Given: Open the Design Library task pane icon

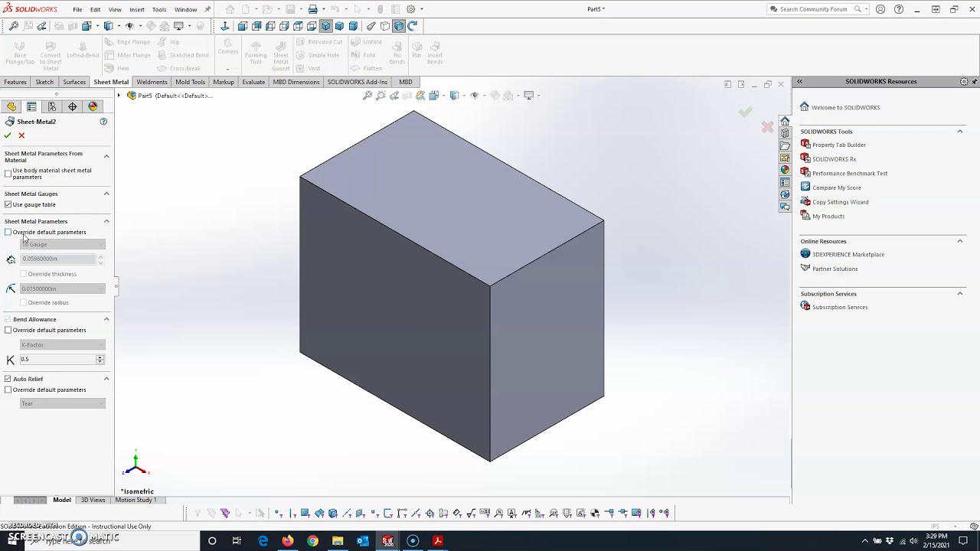Looking at the screenshot, I should pos(785,133).
